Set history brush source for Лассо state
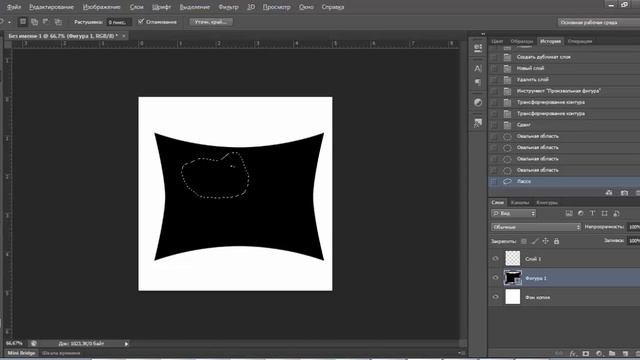Image resolution: width=640 pixels, height=360 pixels. tap(494, 181)
